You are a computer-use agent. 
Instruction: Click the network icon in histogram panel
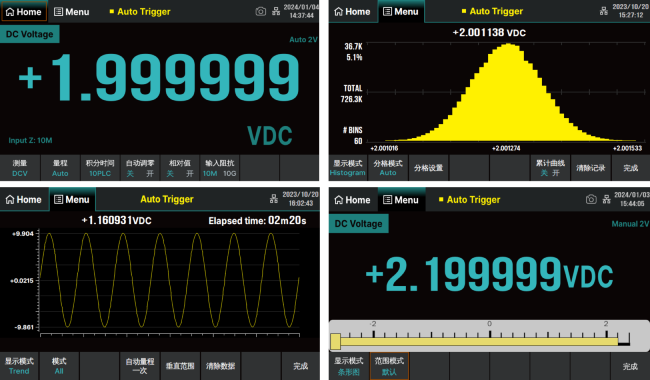pos(604,11)
